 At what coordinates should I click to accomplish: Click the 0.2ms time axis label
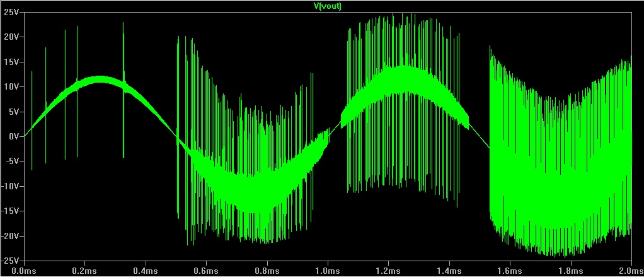coord(84,271)
